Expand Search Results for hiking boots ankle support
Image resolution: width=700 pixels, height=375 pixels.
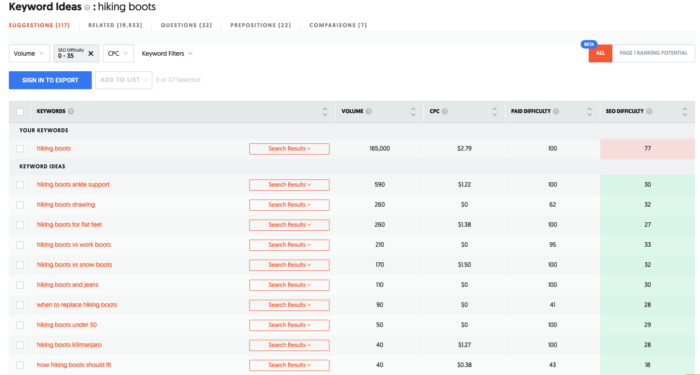coord(289,185)
